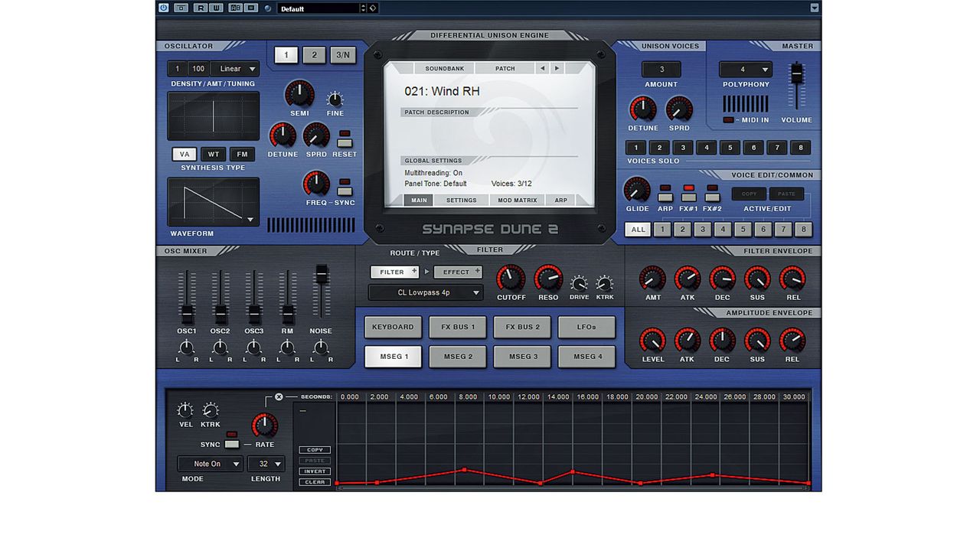
Task: Click the amplitude envelope LEVEL knob
Action: [652, 341]
